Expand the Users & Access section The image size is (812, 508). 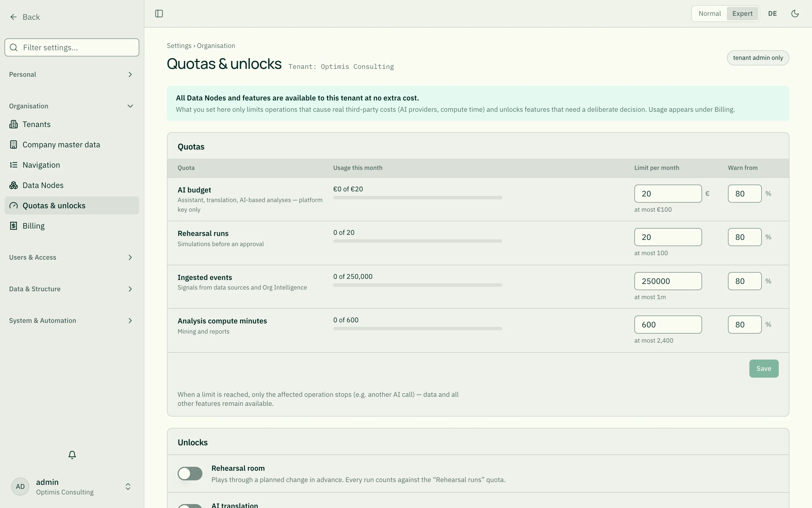(x=72, y=257)
